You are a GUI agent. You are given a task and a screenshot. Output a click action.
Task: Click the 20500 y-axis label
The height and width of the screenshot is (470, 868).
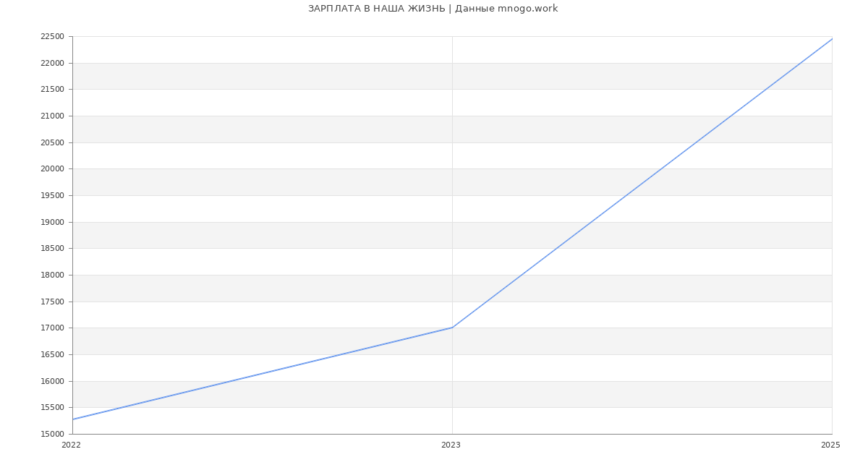point(52,143)
